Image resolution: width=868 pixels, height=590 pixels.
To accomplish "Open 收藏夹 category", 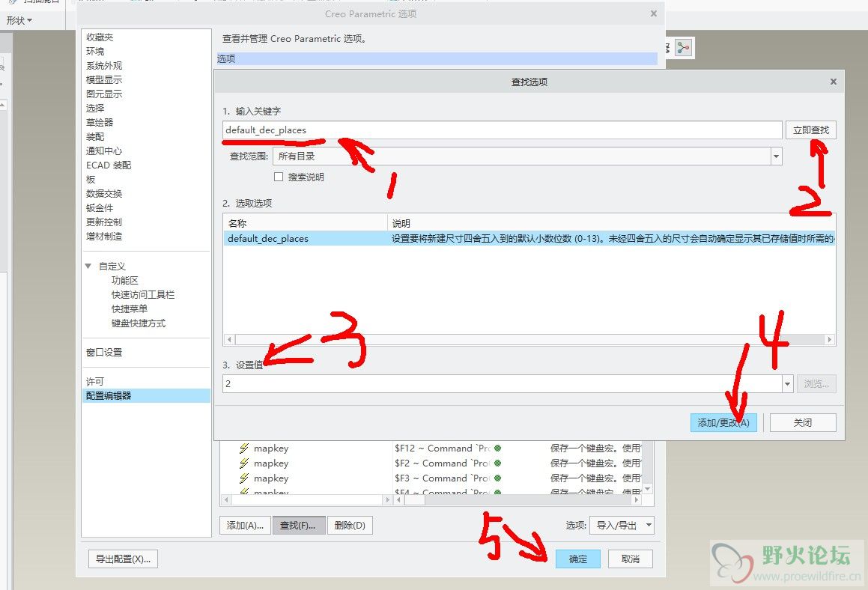I will (x=100, y=37).
